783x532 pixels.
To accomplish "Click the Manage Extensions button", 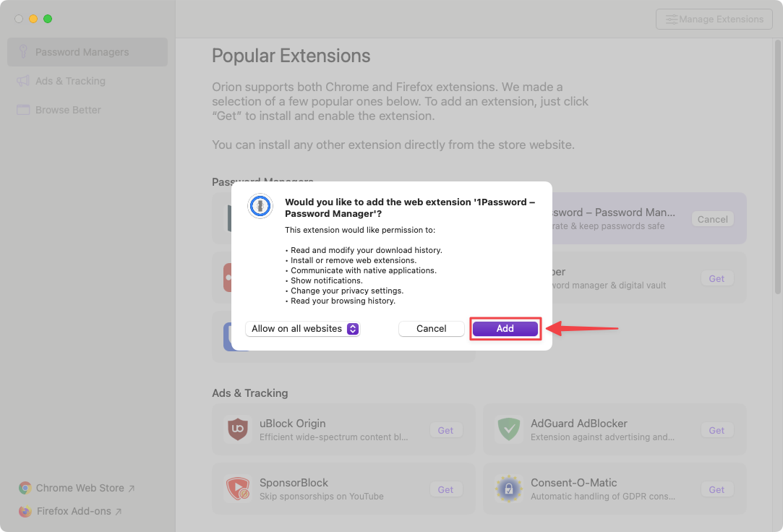I will pos(714,19).
